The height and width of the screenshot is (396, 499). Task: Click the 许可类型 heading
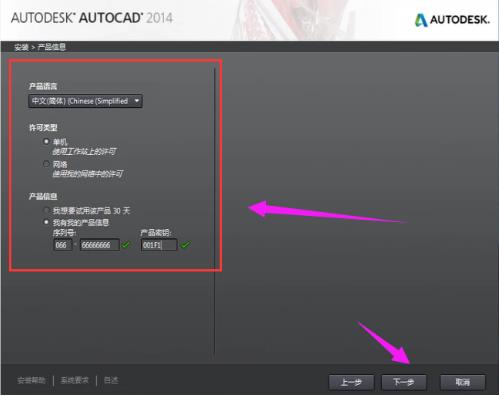click(x=43, y=128)
